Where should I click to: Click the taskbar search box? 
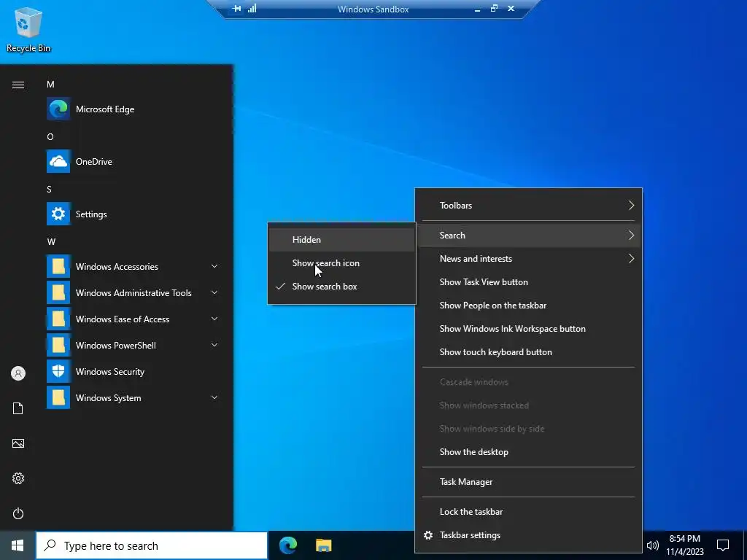pos(152,545)
